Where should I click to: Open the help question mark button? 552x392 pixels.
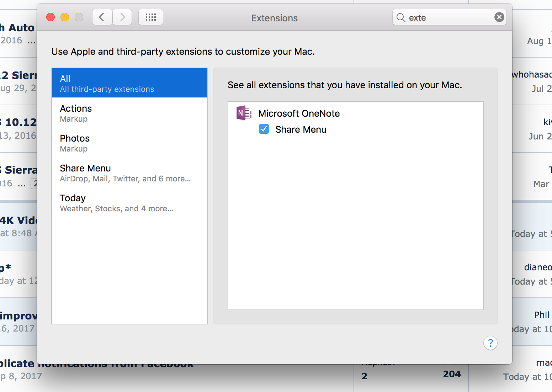(x=490, y=343)
